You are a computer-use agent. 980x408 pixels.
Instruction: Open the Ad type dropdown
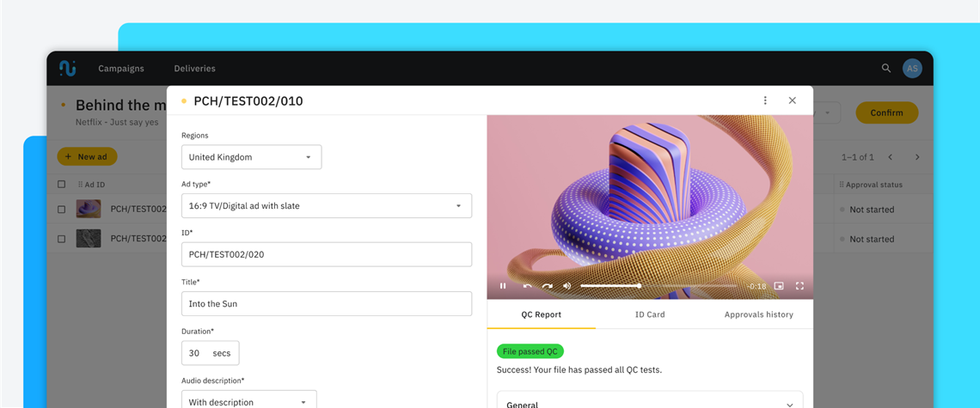[x=326, y=206]
